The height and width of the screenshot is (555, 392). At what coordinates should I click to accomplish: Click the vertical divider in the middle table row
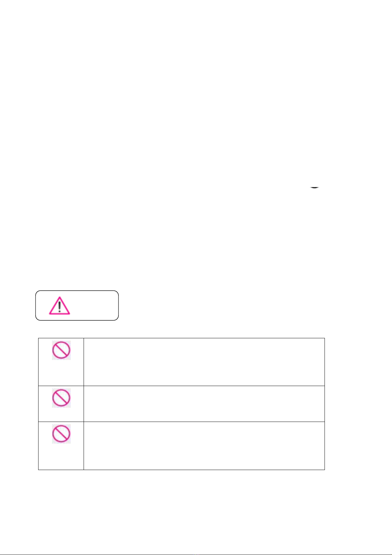(x=84, y=403)
